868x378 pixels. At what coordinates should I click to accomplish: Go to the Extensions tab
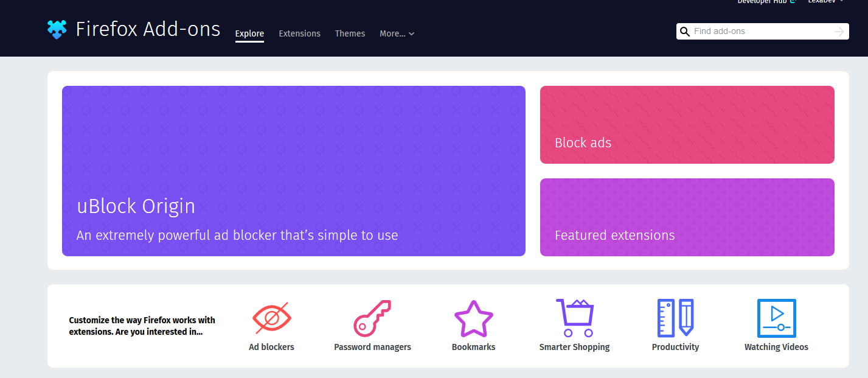point(299,33)
